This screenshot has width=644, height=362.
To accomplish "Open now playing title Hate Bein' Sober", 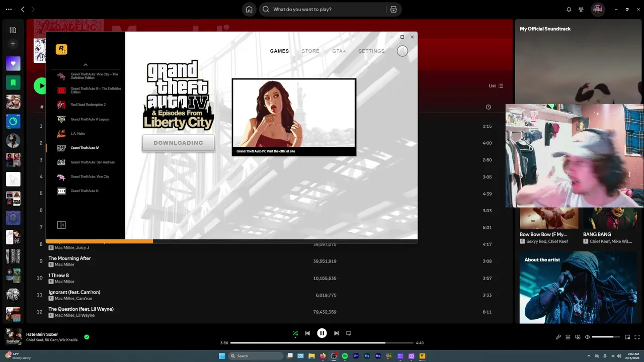I will [42, 334].
